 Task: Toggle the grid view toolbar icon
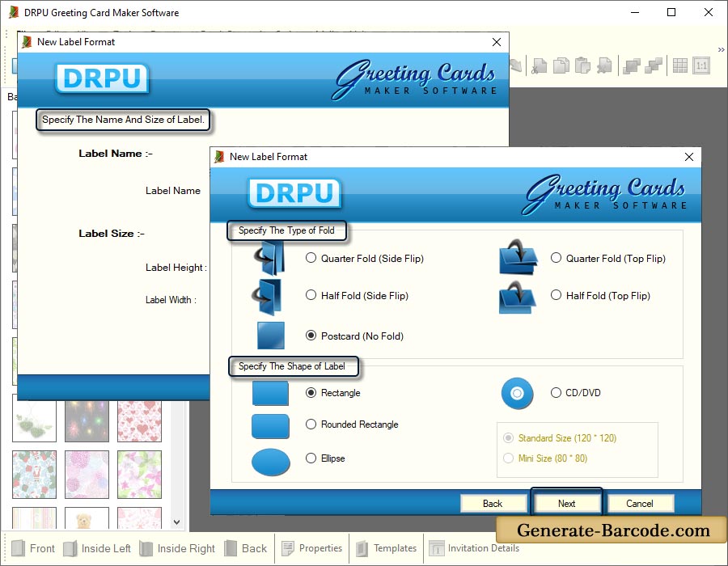point(679,65)
